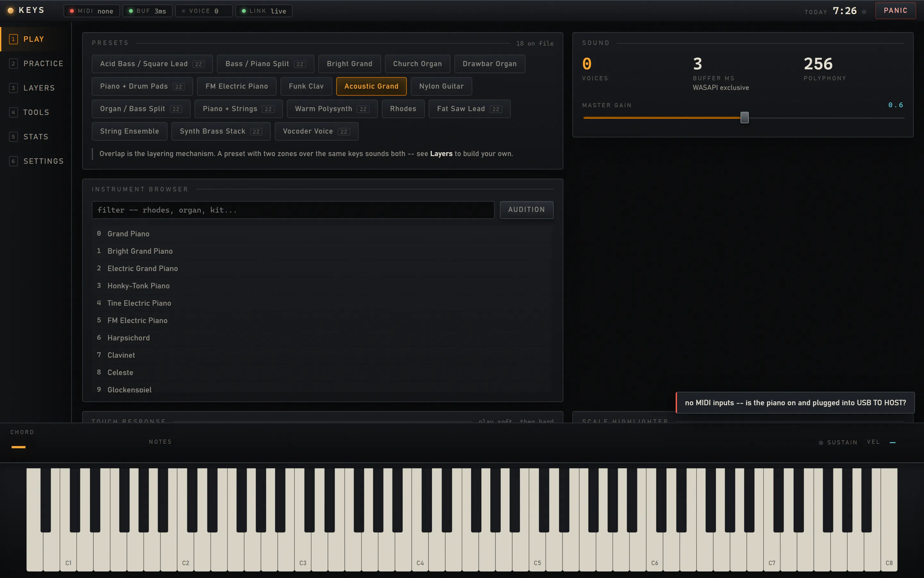The height and width of the screenshot is (578, 924).
Task: Follow the Layers link in the preset hint
Action: click(x=441, y=154)
